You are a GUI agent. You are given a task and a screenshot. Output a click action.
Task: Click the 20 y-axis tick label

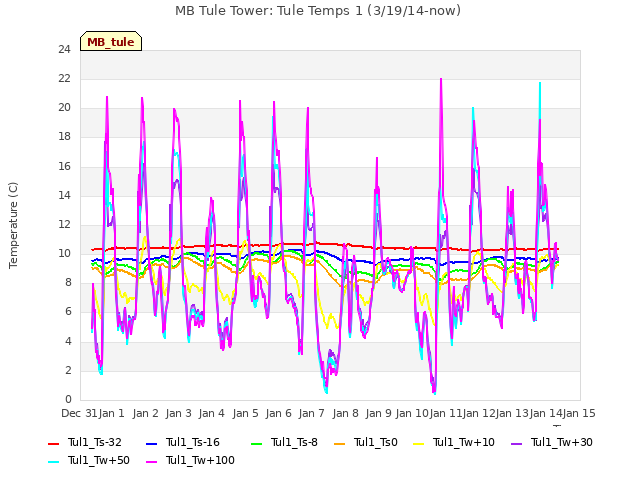pyautogui.click(x=64, y=108)
